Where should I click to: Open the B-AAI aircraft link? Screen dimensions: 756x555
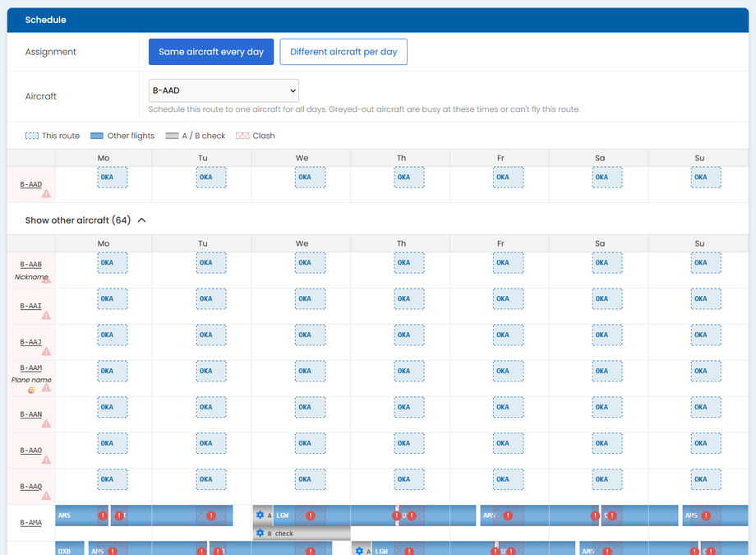[31, 306]
